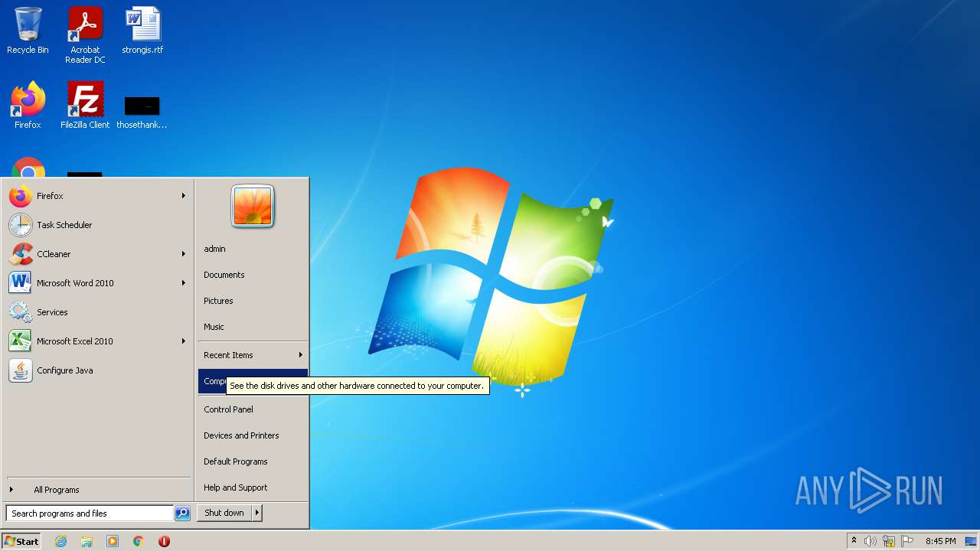Image resolution: width=980 pixels, height=551 pixels.
Task: Open Windows Explorer folder on taskbar
Action: click(x=87, y=541)
